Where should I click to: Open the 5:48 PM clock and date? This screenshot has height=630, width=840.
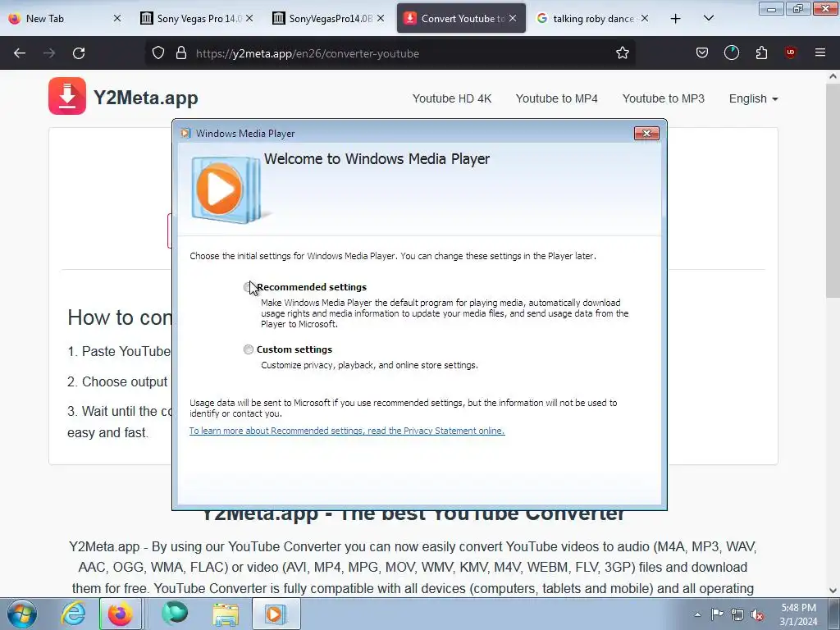[798, 614]
